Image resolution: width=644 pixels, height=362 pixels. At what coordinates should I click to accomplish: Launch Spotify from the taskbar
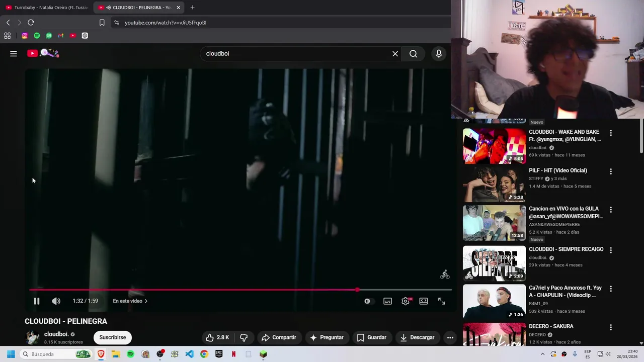[x=130, y=354]
